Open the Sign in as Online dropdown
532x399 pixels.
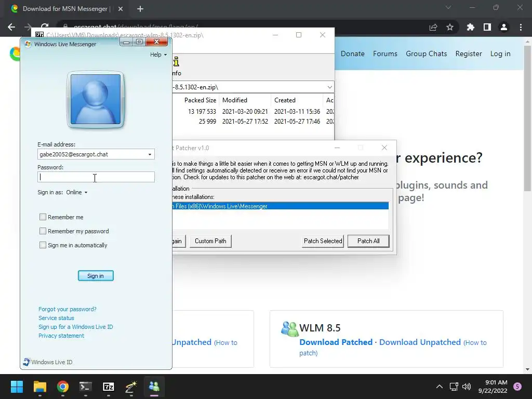tap(77, 192)
